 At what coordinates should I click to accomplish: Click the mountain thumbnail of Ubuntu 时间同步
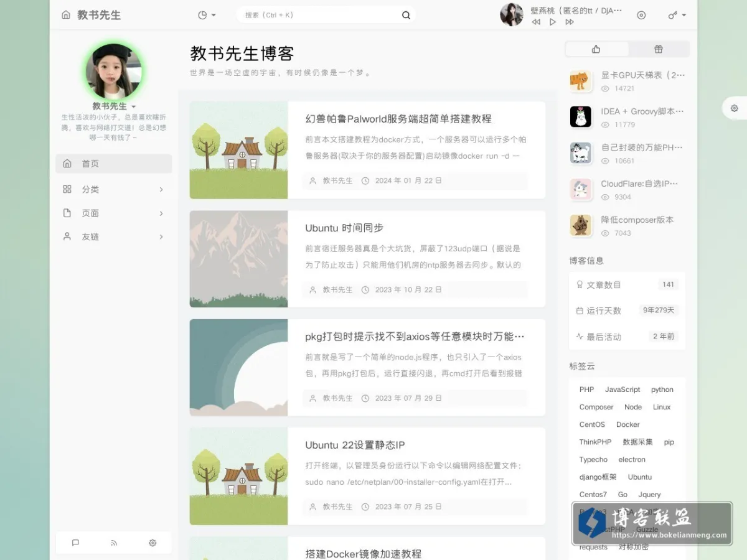(x=238, y=259)
